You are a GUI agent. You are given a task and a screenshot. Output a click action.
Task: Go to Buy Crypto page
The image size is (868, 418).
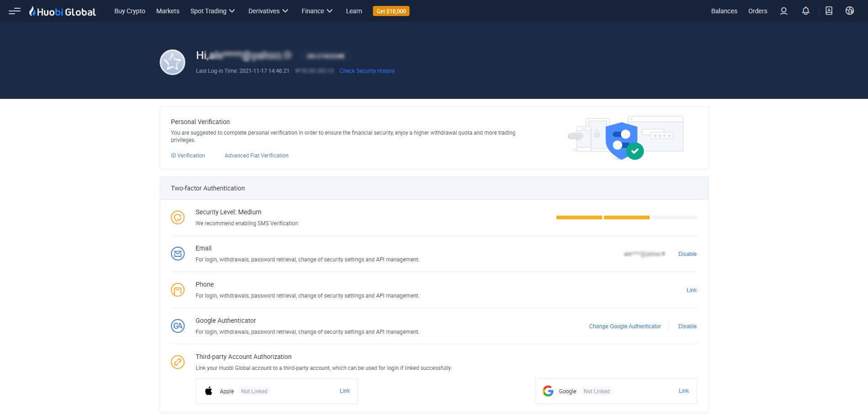click(129, 11)
